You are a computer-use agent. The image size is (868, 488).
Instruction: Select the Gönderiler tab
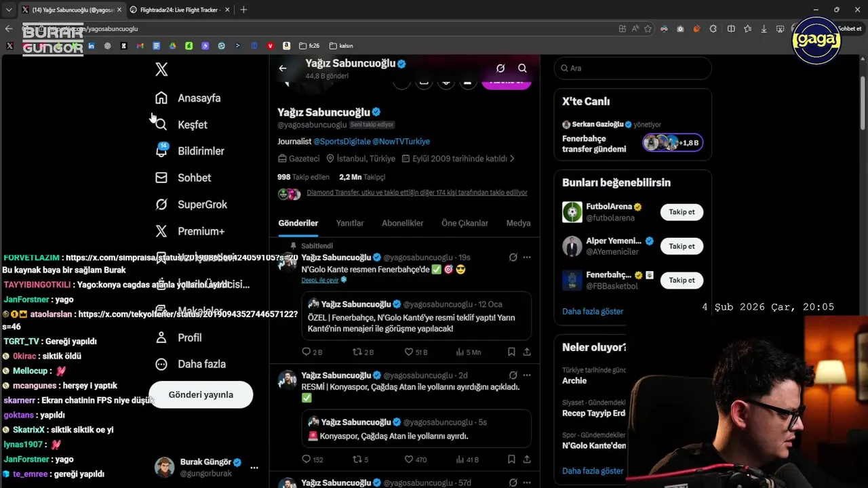(298, 223)
